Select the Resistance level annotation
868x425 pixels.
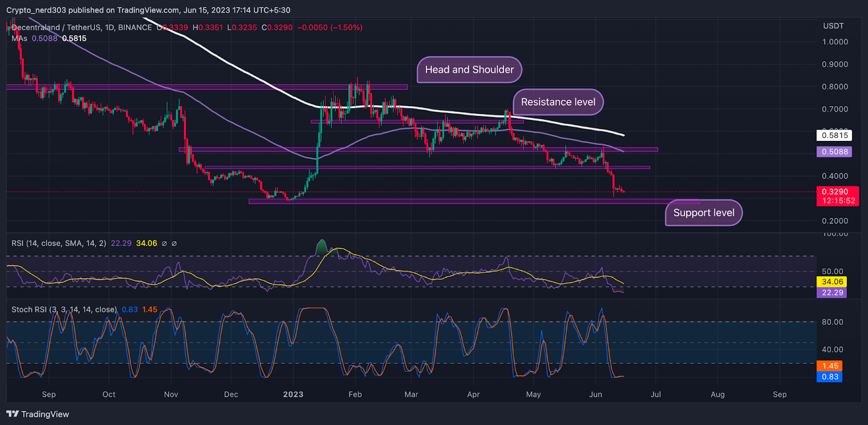558,102
